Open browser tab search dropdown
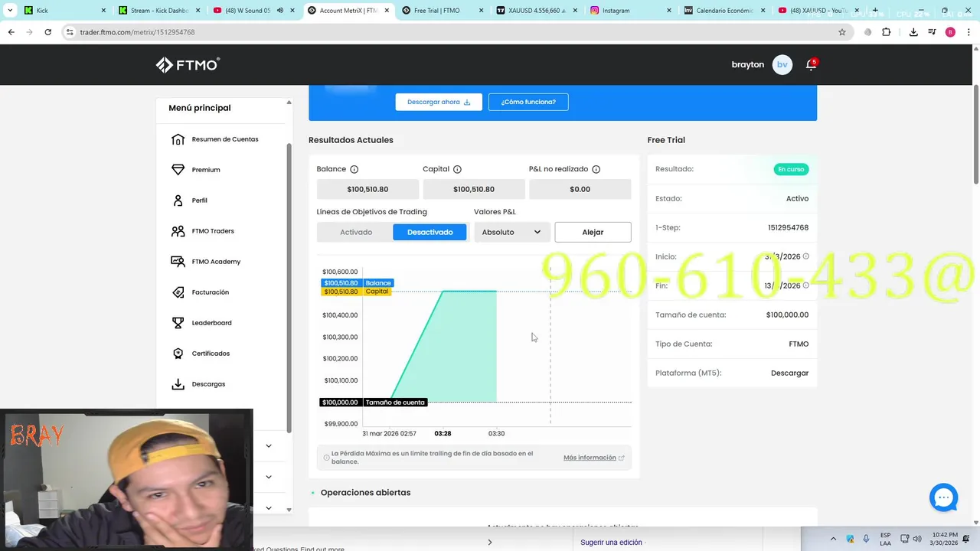980x551 pixels. tap(10, 11)
